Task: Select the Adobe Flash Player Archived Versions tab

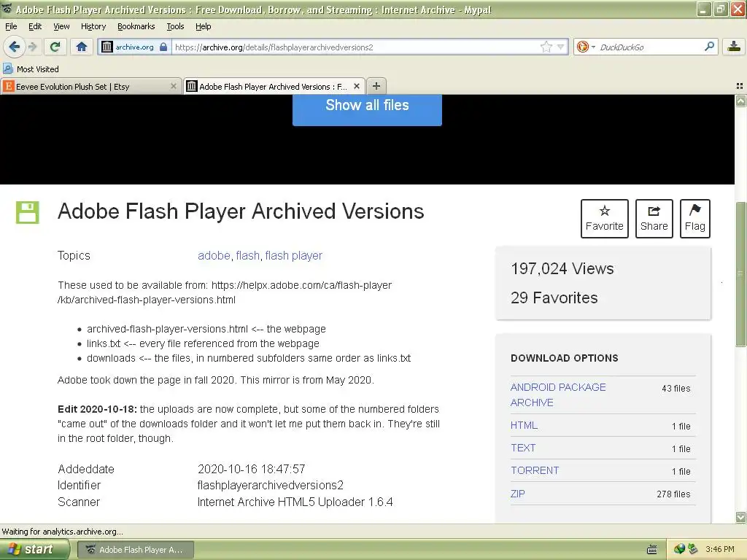Action: click(x=274, y=86)
